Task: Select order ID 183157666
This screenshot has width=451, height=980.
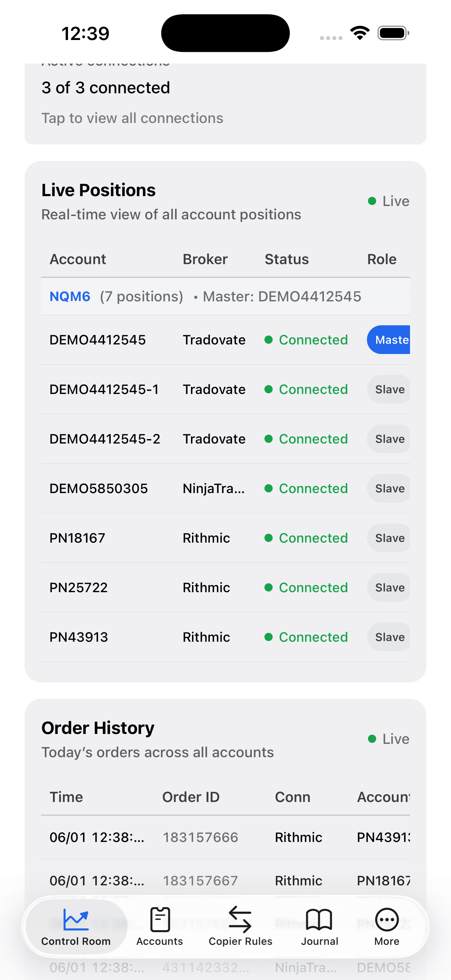Action: click(x=201, y=837)
